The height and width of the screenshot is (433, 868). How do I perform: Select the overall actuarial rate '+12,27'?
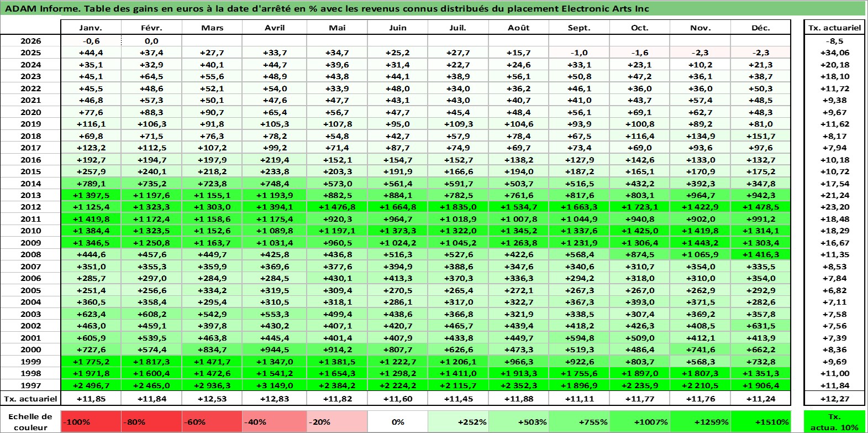coord(834,399)
